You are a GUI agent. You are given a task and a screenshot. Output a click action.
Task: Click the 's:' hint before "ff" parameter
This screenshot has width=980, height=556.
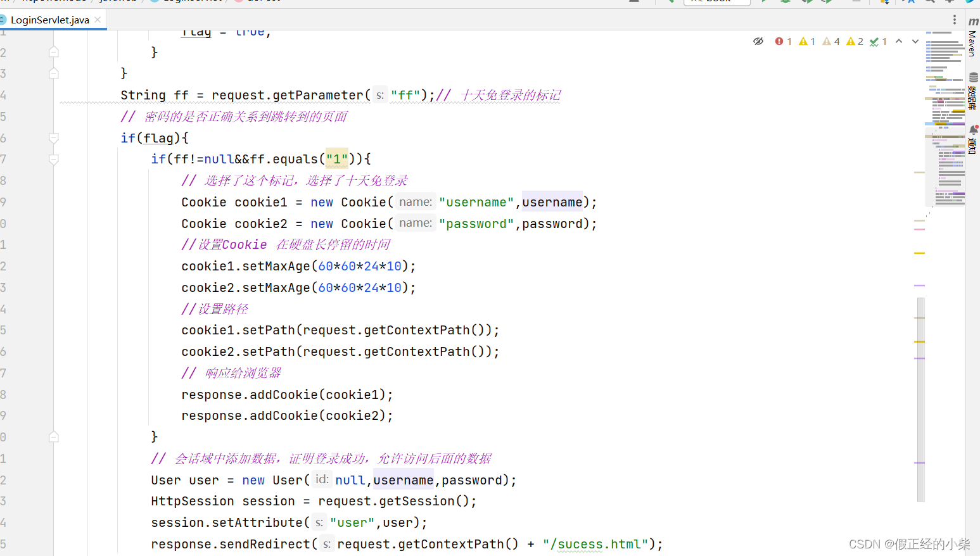tap(379, 96)
